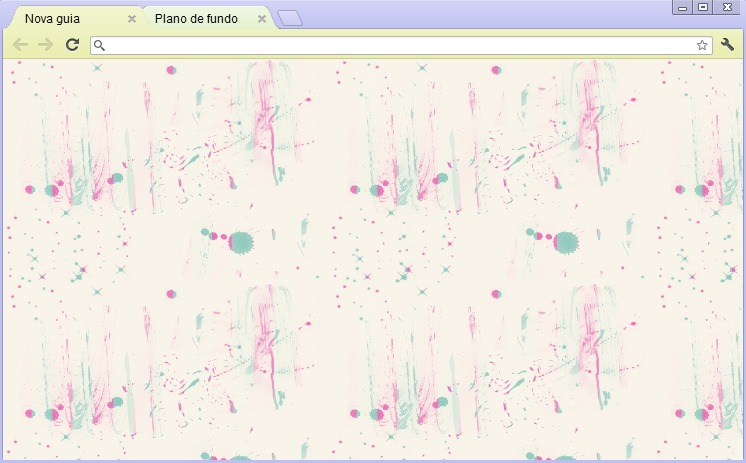Bookmark this page with the star icon
746x463 pixels.
(x=702, y=45)
